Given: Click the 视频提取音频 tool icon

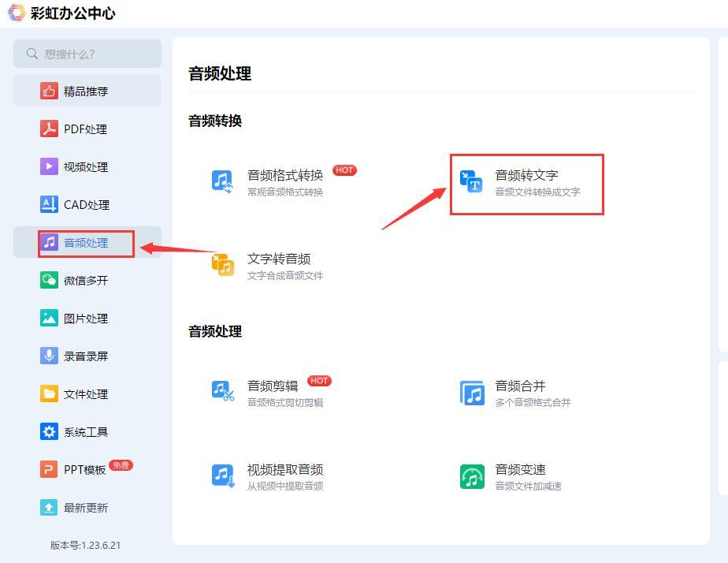Looking at the screenshot, I should pyautogui.click(x=222, y=475).
